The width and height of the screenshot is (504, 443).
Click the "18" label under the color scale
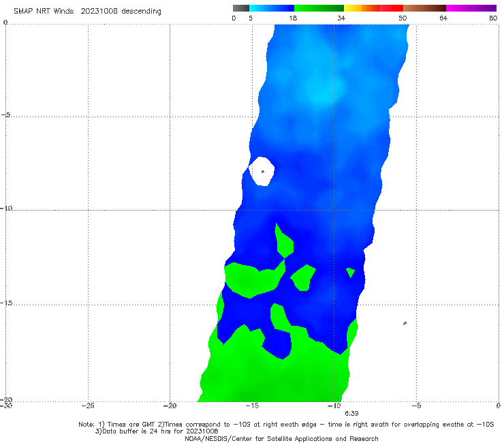(293, 18)
